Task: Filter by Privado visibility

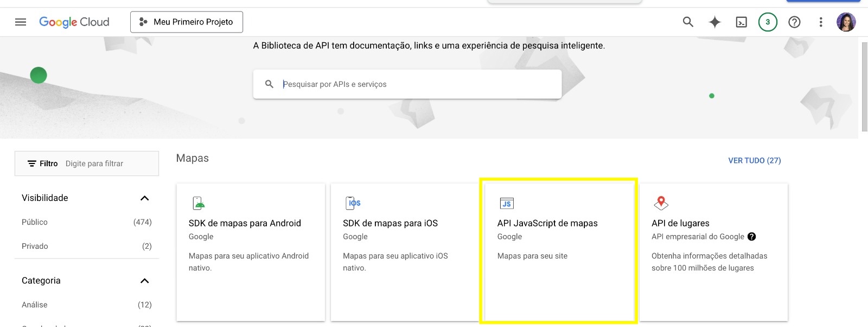Action: [87, 246]
